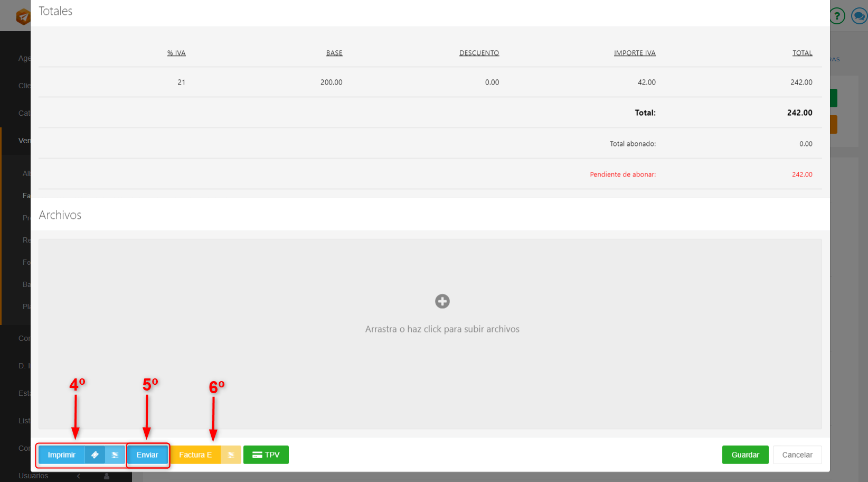868x482 pixels.
Task: Open the Factura E options sliders icon
Action: coord(231,455)
